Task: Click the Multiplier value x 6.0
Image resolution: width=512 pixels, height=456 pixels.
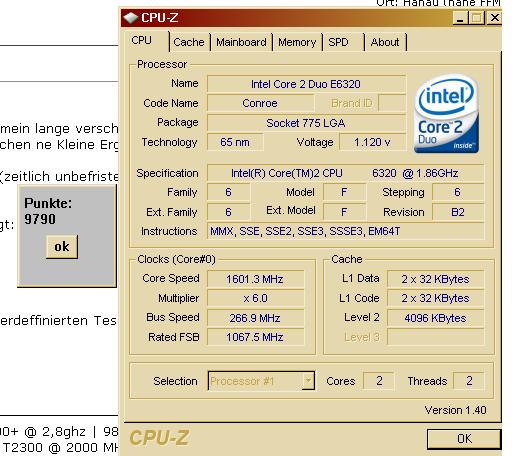Action: 255,298
